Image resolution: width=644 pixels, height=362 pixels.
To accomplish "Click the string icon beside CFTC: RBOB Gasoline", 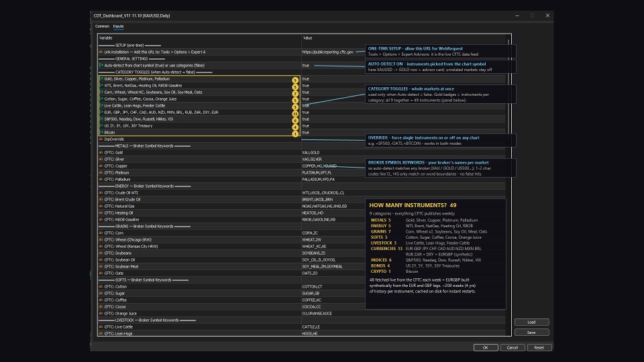I will (x=101, y=220).
